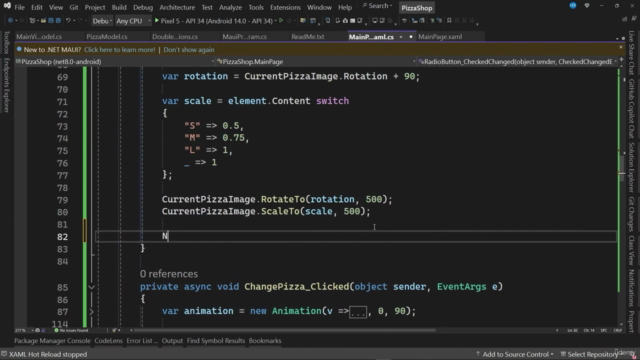Open the Output tab
The width and height of the screenshot is (640, 360).
pos(172,341)
